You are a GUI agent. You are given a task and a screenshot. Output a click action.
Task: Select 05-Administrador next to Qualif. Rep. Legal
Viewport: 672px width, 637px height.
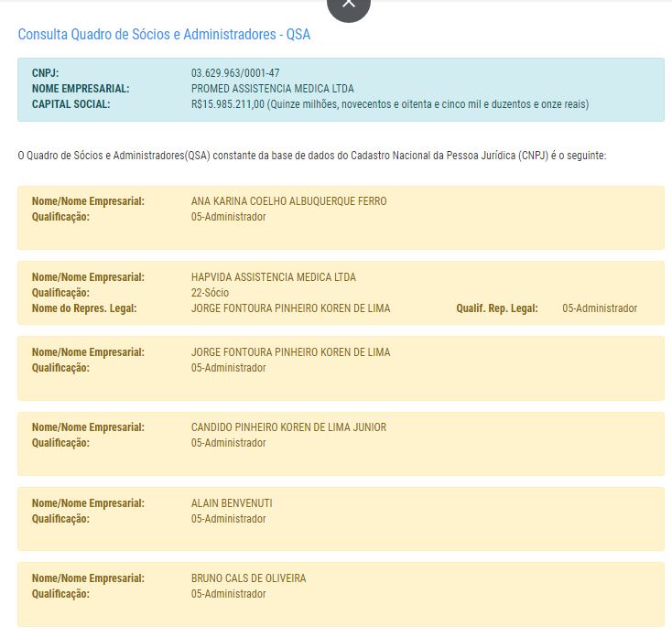coord(599,308)
